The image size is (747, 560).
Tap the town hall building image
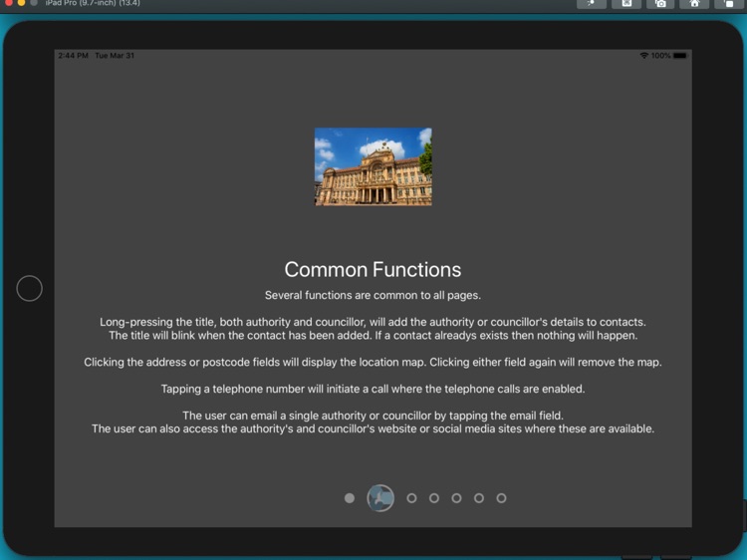pyautogui.click(x=373, y=166)
